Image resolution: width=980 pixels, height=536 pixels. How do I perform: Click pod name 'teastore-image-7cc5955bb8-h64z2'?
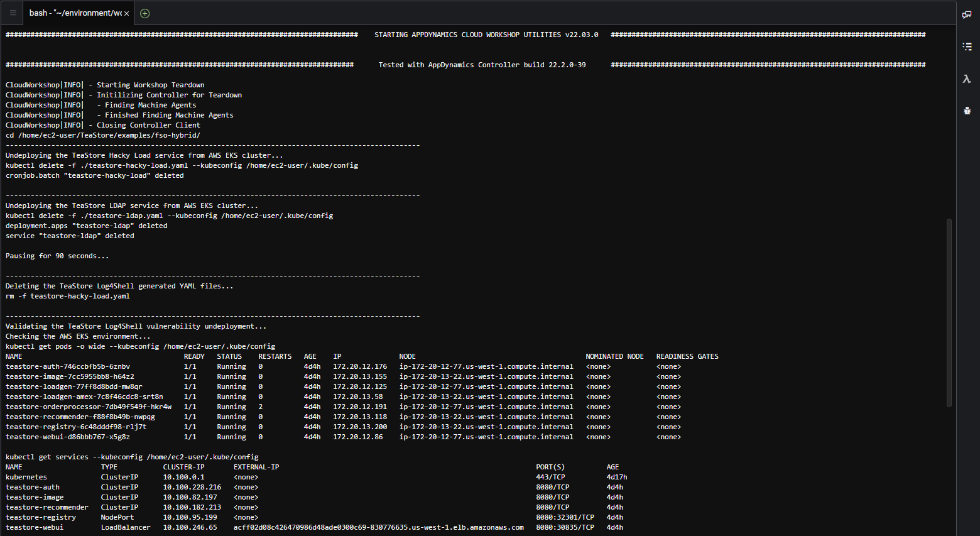click(x=70, y=376)
